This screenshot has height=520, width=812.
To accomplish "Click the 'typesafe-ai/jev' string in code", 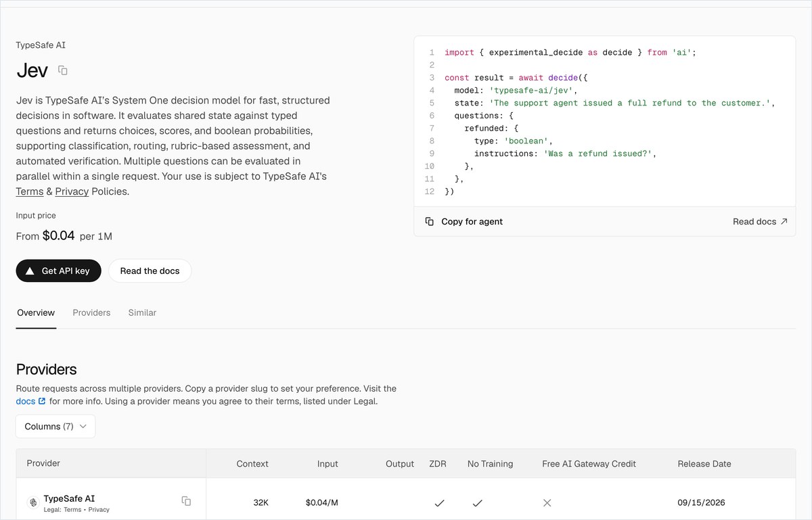I will click(531, 90).
